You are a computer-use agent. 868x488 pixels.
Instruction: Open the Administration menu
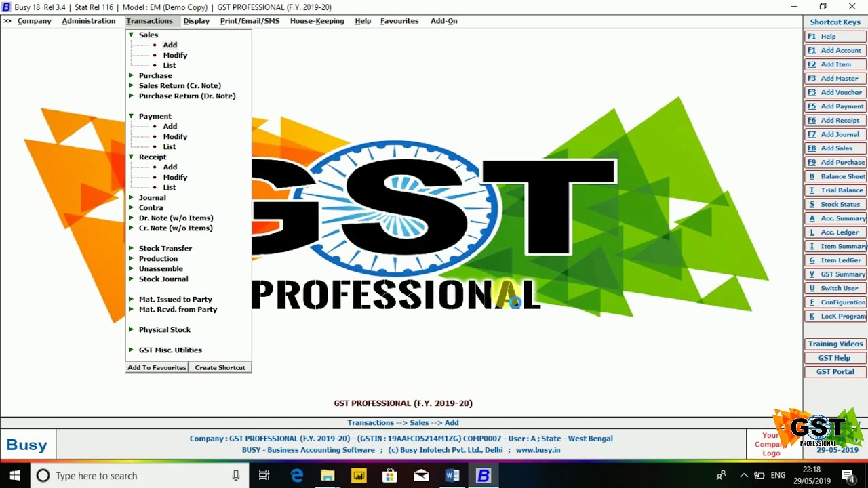point(89,21)
